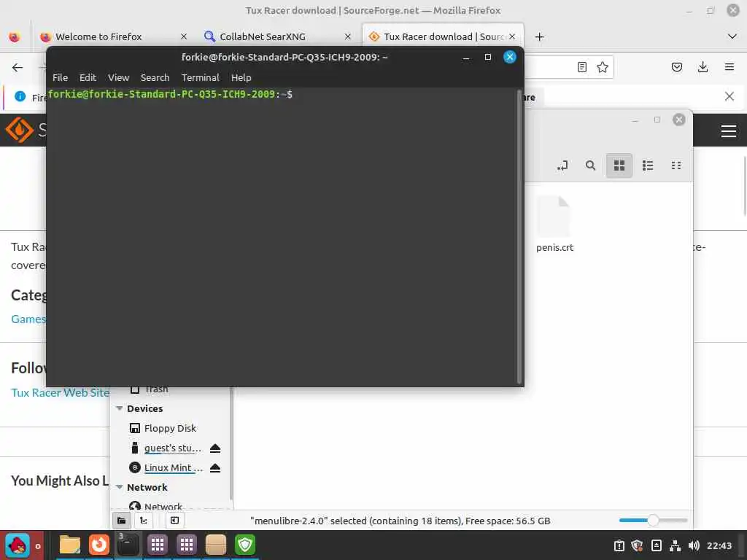
Task: Open a new Firefox tab with plus
Action: point(539,36)
